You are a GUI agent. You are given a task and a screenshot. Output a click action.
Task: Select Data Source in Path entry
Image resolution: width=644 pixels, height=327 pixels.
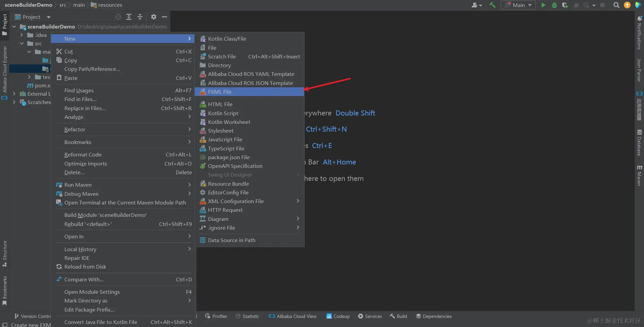pos(249,240)
